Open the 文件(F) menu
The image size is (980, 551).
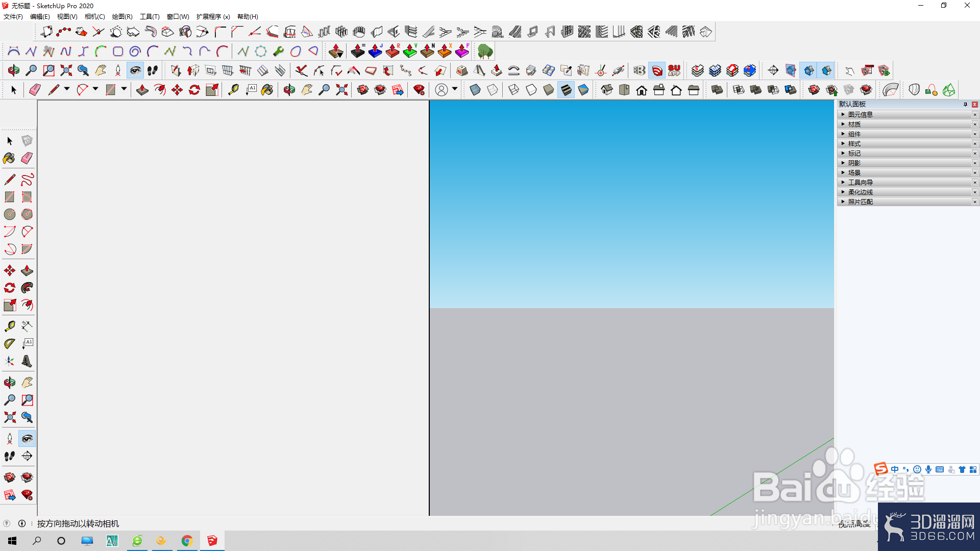(x=13, y=17)
